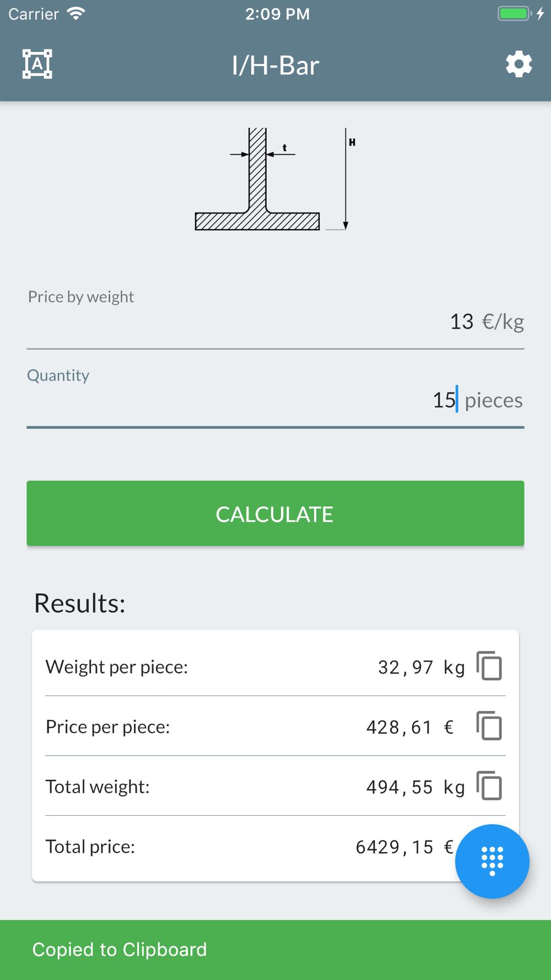Open the blue keypad floating button
The image size is (551, 980).
pyautogui.click(x=492, y=861)
